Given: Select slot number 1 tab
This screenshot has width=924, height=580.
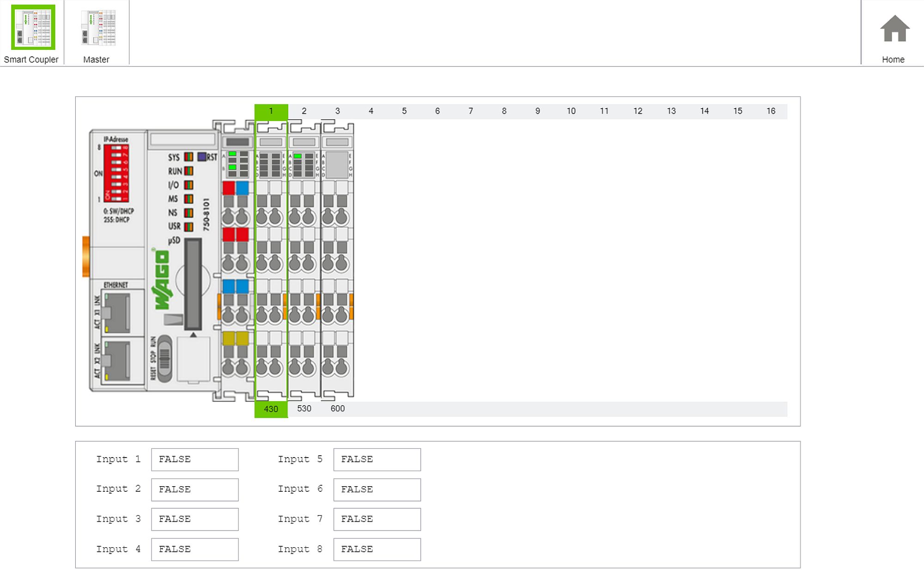Looking at the screenshot, I should [x=271, y=111].
